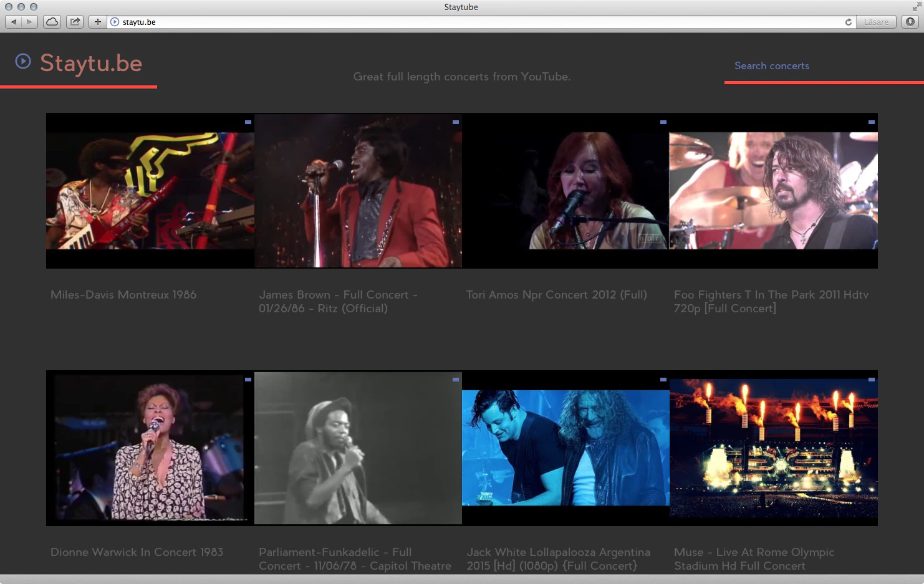This screenshot has height=584, width=924.
Task: Open iCloud tabs cloud button
Action: [52, 22]
